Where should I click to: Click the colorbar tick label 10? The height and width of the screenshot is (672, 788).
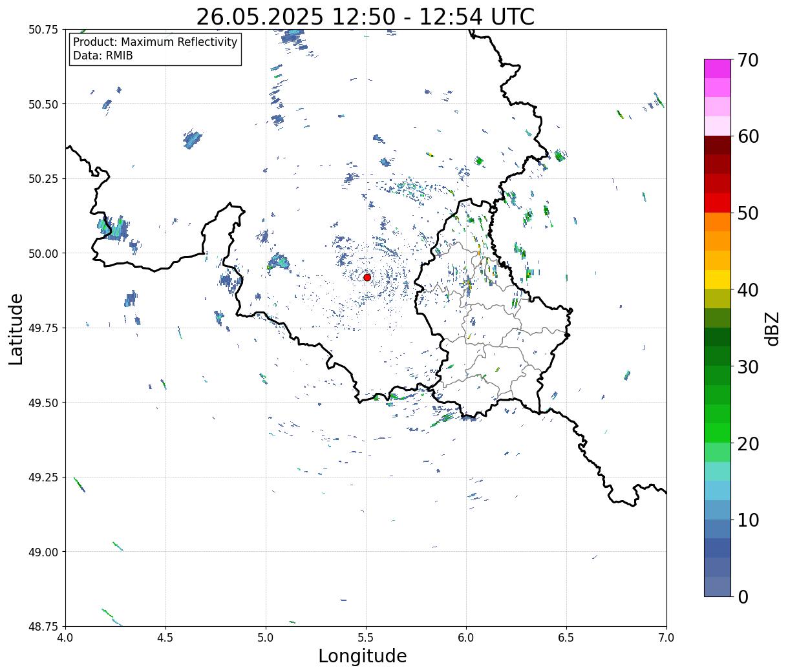pyautogui.click(x=749, y=520)
